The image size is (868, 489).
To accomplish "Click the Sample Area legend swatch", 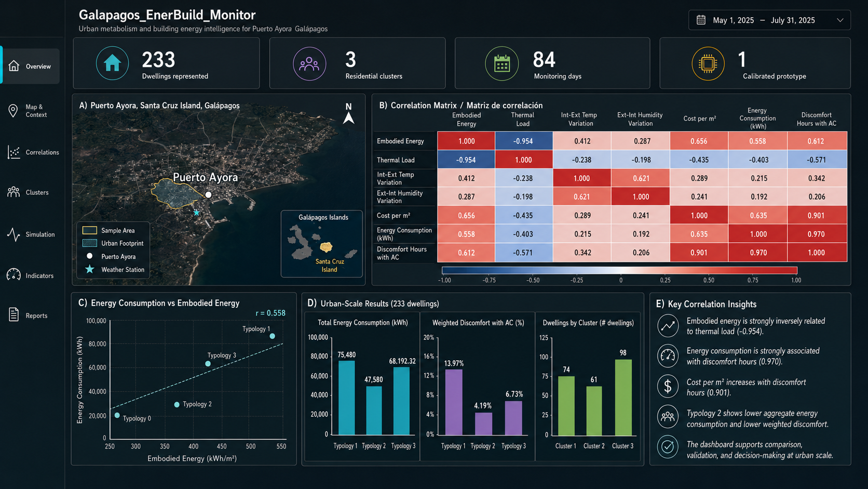I will click(x=90, y=230).
